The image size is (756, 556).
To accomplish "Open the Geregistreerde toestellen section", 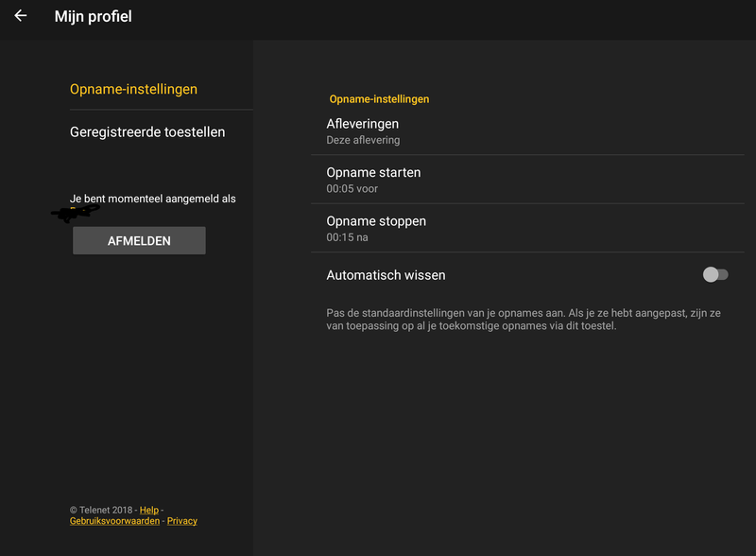I will (147, 132).
